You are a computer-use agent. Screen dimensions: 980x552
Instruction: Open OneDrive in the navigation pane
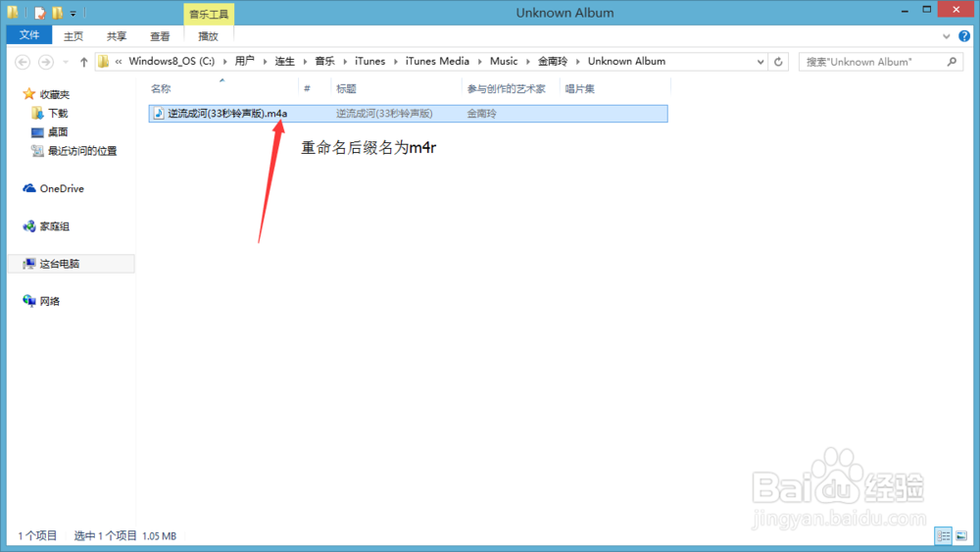[x=62, y=188]
